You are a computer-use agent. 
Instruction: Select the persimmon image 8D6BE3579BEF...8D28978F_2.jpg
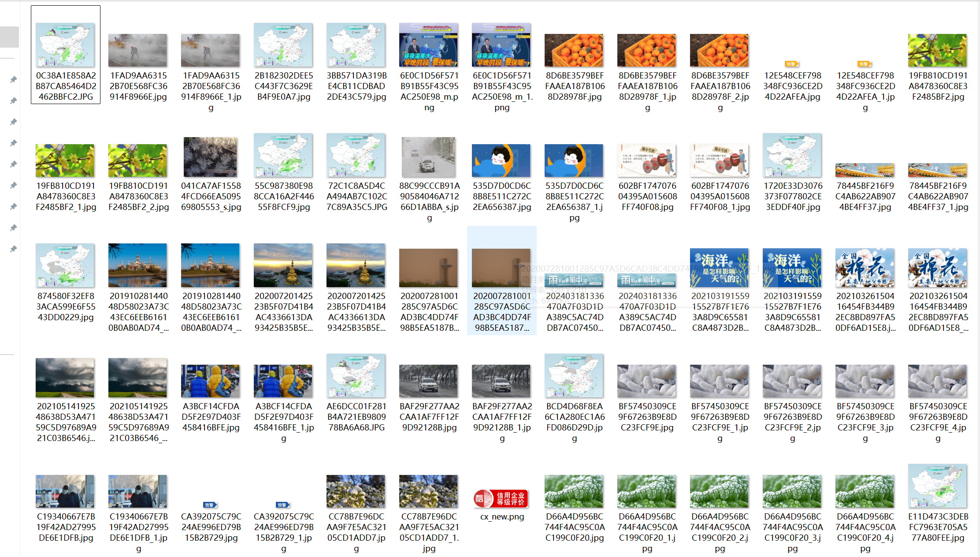pyautogui.click(x=720, y=50)
